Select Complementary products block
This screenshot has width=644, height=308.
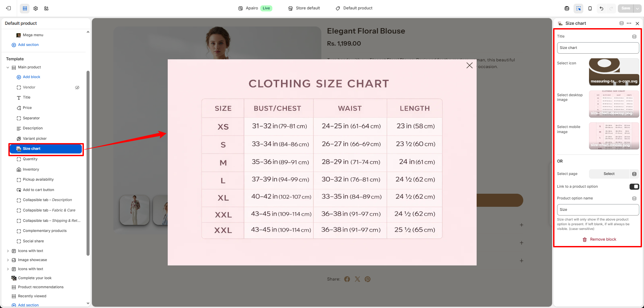45,231
